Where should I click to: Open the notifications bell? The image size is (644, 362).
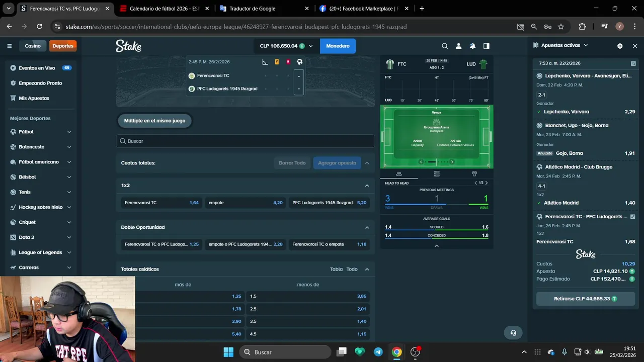click(x=472, y=46)
